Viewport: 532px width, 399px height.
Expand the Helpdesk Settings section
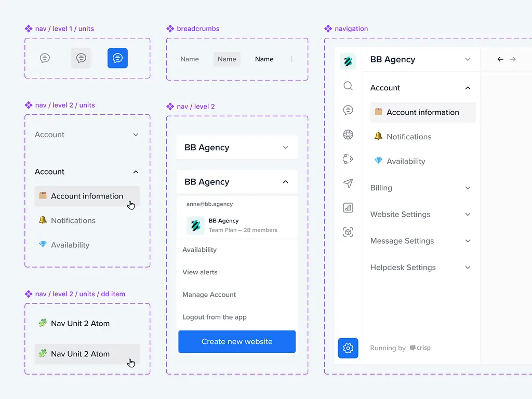(x=420, y=268)
